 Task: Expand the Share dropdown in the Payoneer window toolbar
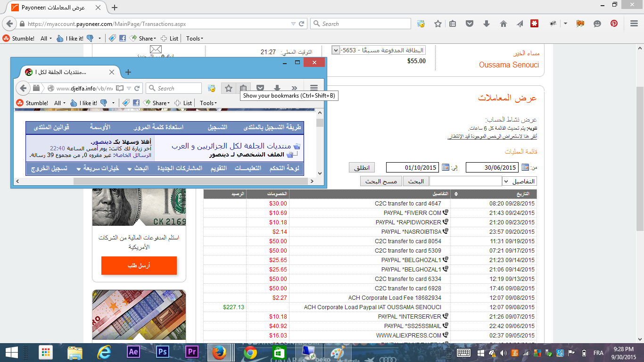tap(143, 39)
